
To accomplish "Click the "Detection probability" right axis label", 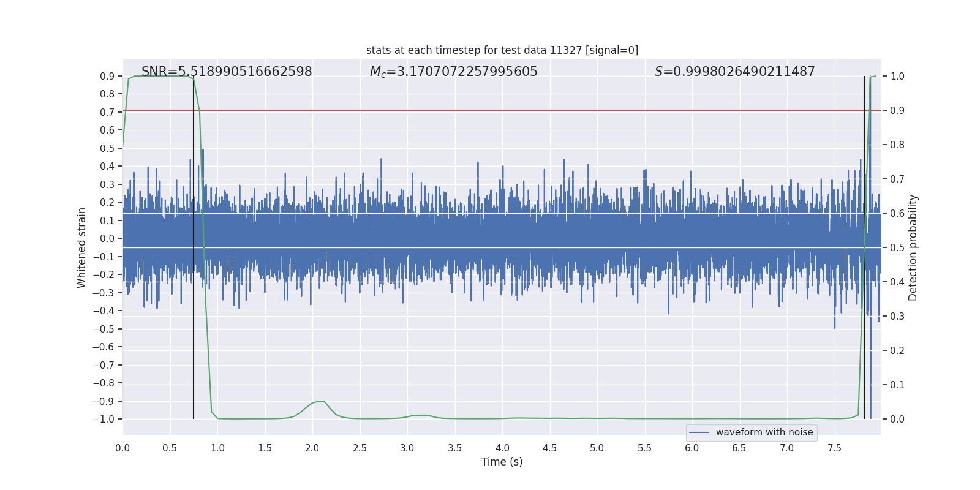I will coord(913,247).
